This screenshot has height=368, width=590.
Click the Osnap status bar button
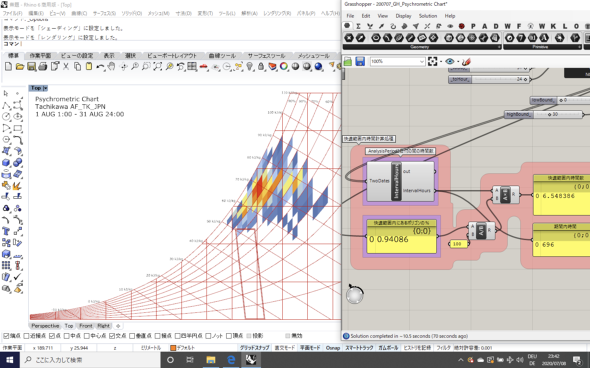(333, 348)
